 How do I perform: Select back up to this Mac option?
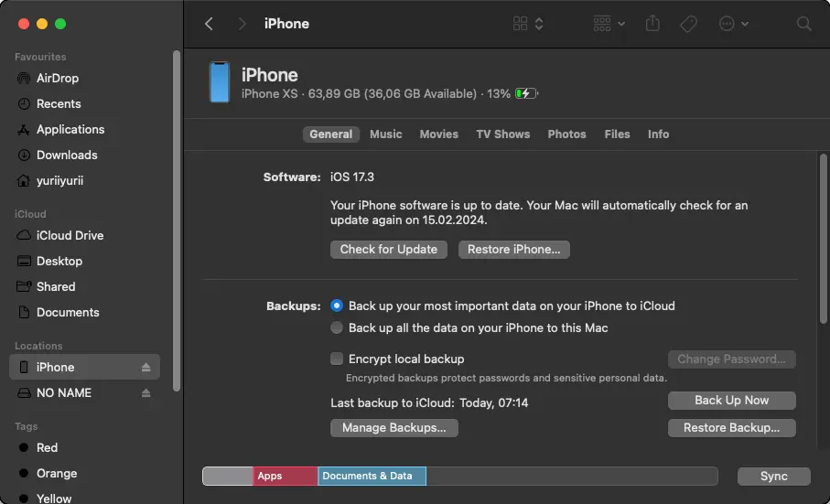(337, 327)
